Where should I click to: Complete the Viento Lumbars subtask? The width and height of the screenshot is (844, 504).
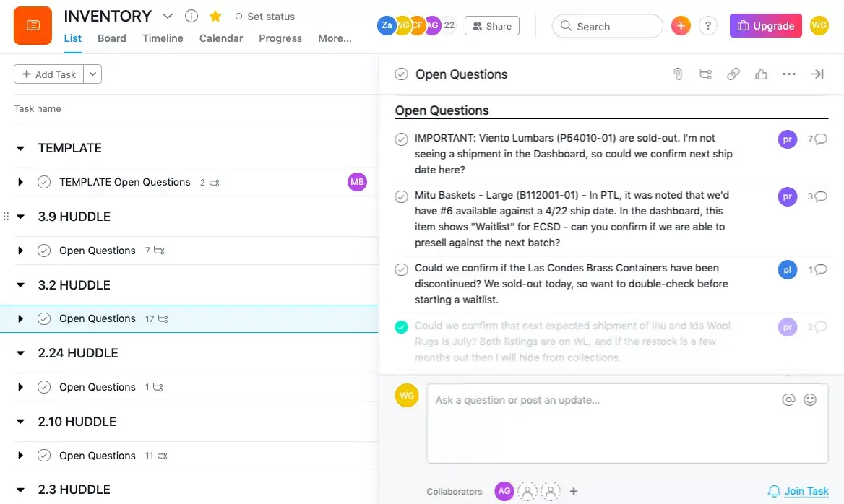click(x=402, y=138)
